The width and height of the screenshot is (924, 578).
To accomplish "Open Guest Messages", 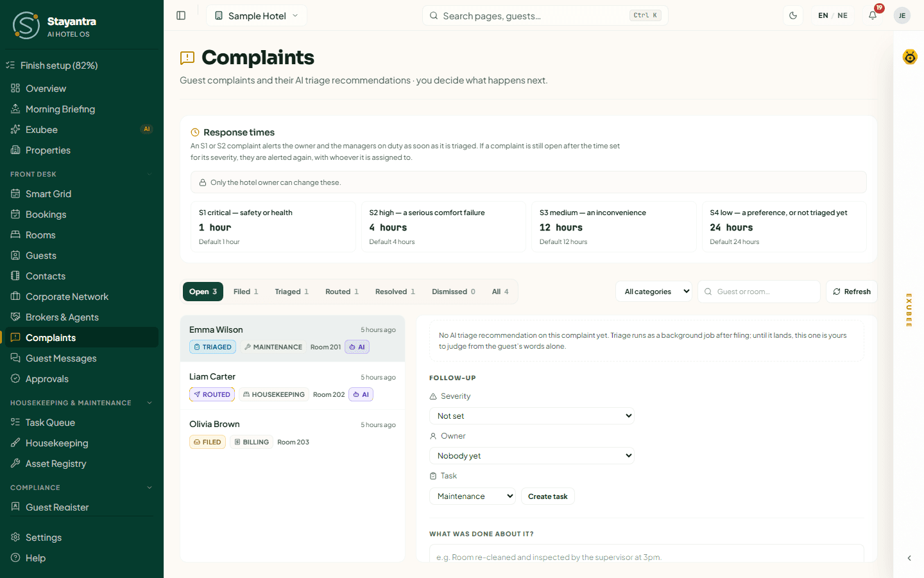I will [81, 358].
